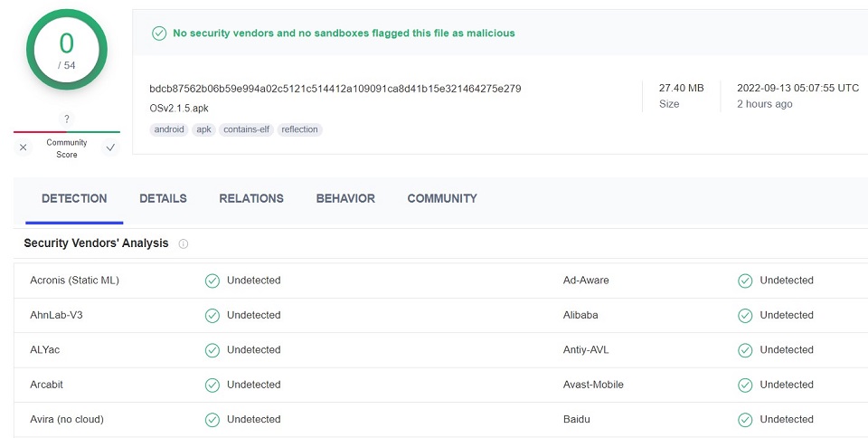Go to the COMMUNITY tab
Screen dimensions: 868x438
point(442,198)
